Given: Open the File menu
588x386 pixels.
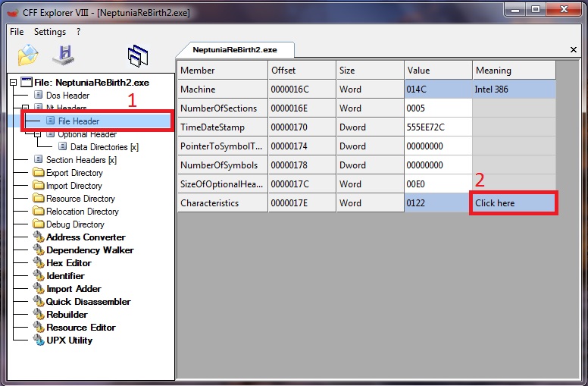Looking at the screenshot, I should coord(17,32).
